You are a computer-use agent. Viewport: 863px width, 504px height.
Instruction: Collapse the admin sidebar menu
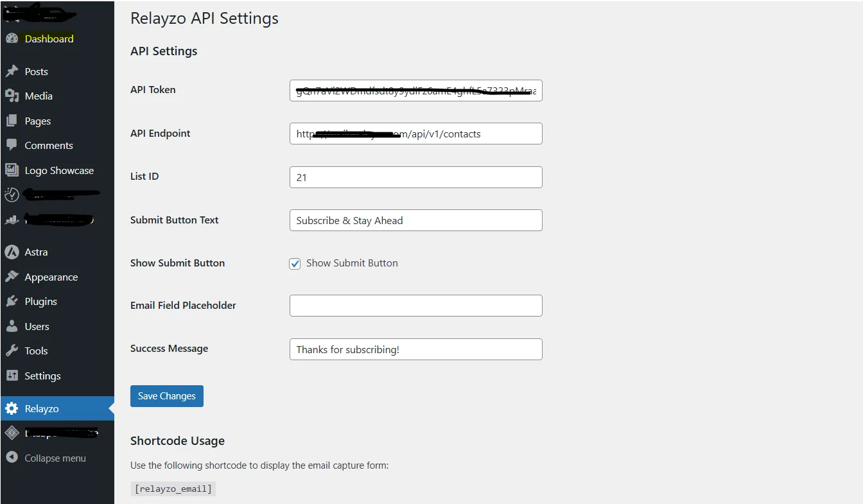(x=55, y=458)
